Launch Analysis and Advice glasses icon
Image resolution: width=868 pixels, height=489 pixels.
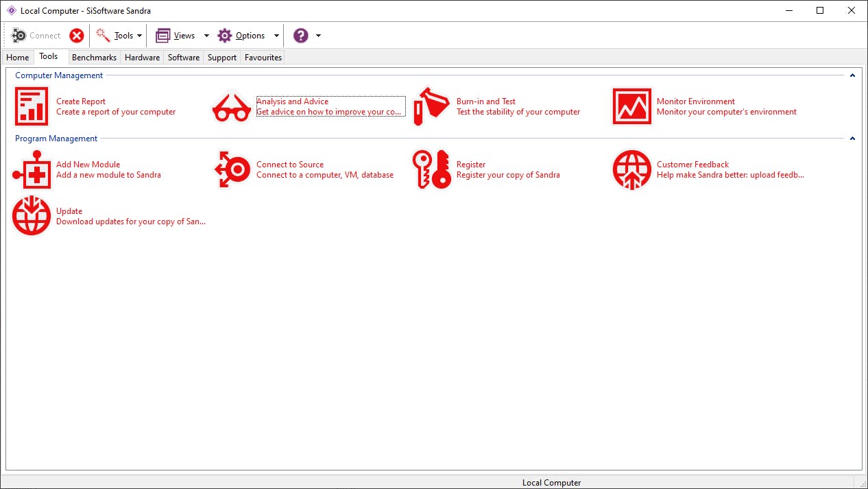232,108
